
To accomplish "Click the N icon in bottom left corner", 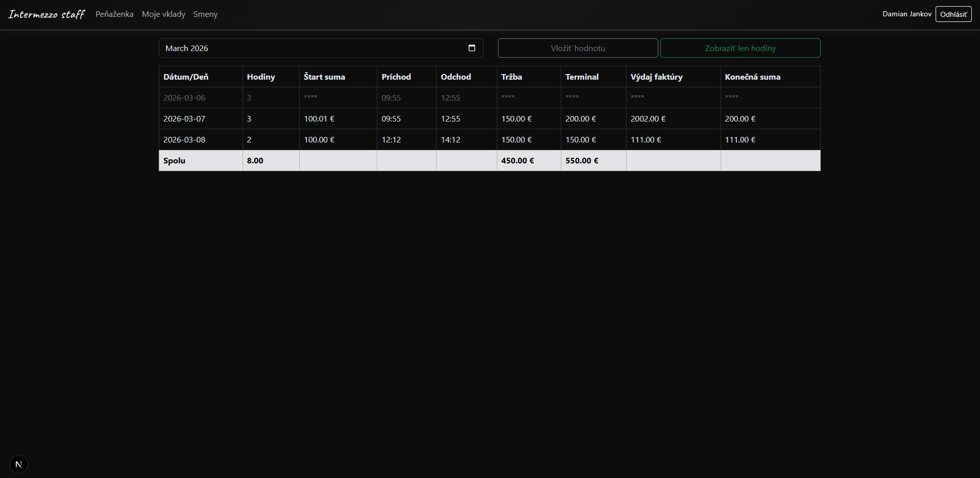I will click(x=18, y=464).
